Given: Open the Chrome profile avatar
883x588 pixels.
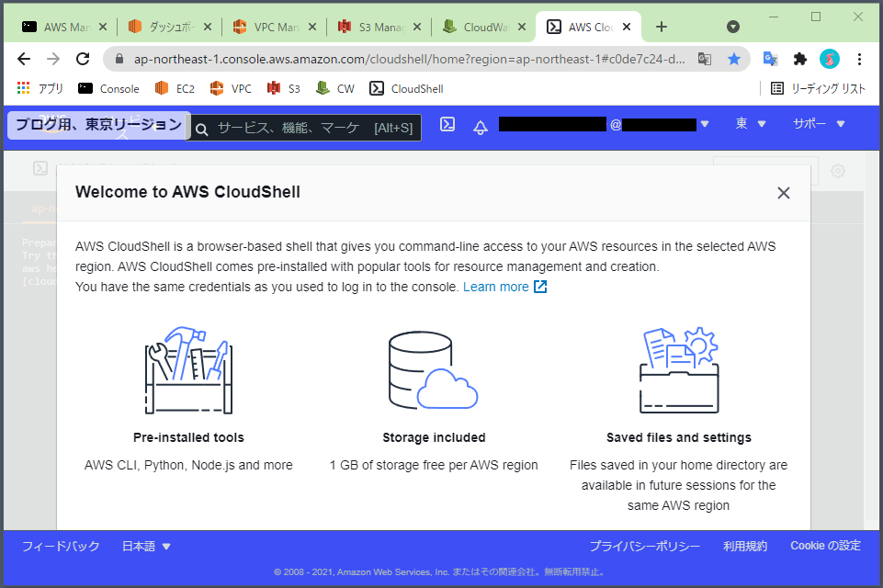Looking at the screenshot, I should [x=830, y=59].
